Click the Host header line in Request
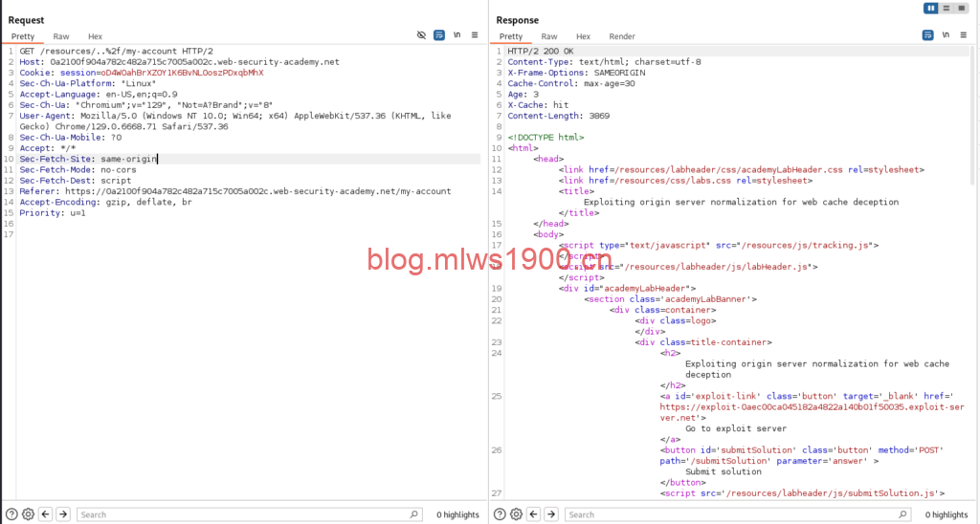This screenshot has width=980, height=524. click(179, 62)
